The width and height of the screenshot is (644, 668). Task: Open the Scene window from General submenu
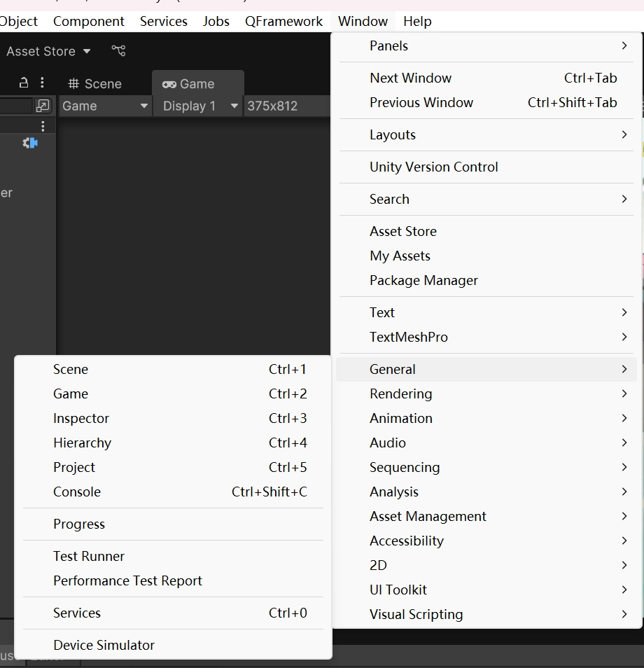(x=173, y=369)
